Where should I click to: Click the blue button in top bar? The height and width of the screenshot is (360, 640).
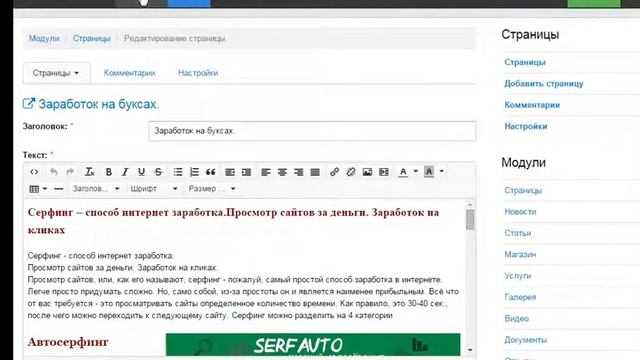[189, 3]
